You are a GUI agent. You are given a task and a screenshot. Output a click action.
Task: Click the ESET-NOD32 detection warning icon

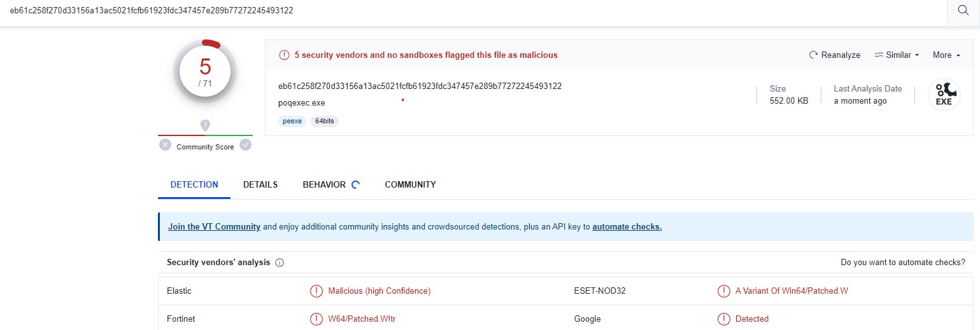(723, 291)
